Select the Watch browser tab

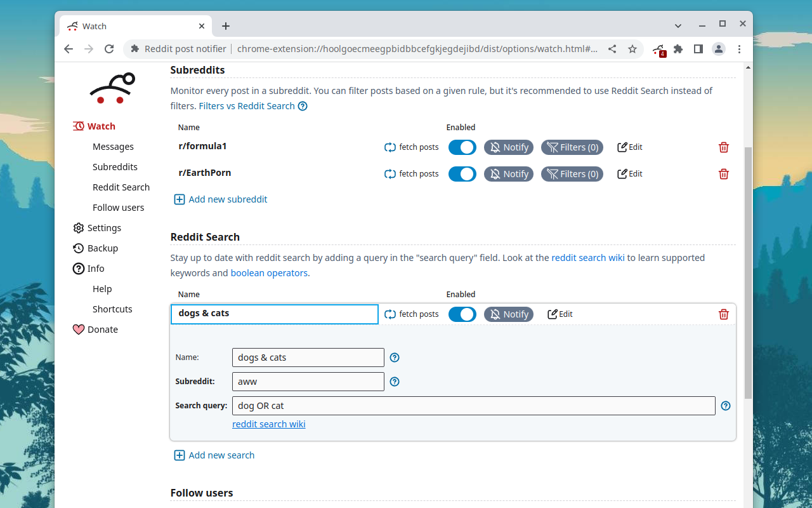[136, 26]
